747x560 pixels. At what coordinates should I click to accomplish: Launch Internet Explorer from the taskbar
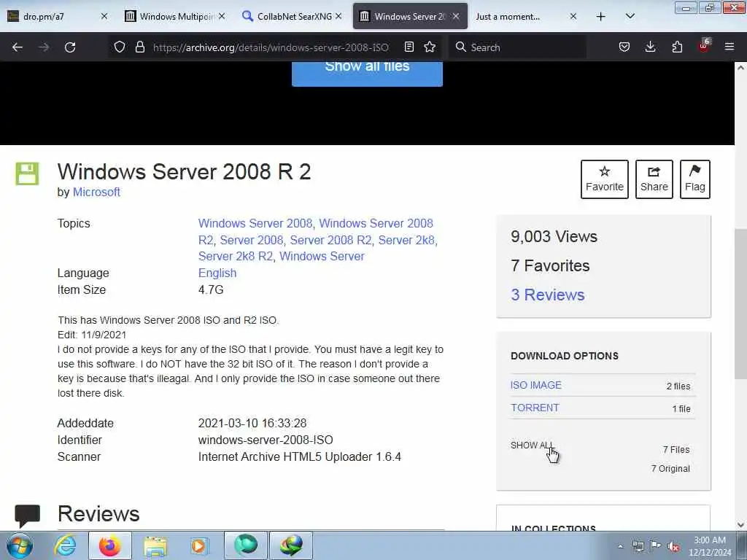pos(65,545)
